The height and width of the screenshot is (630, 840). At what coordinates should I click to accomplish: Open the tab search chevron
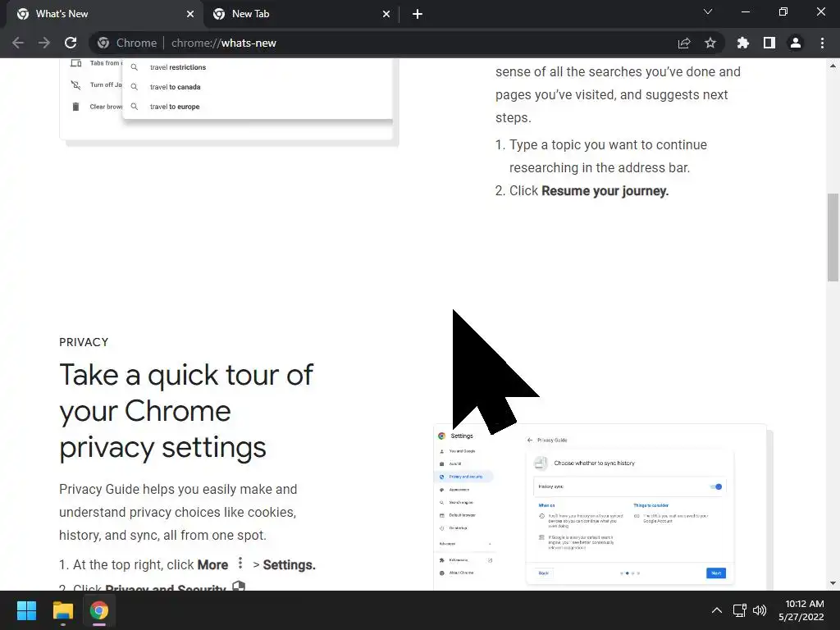708,11
